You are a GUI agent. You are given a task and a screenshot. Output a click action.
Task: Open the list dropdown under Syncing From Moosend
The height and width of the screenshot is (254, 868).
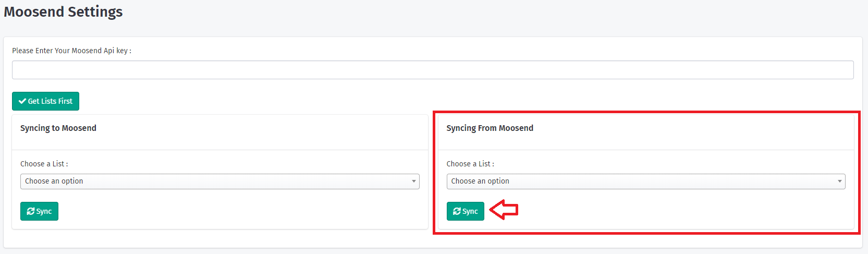pyautogui.click(x=645, y=182)
